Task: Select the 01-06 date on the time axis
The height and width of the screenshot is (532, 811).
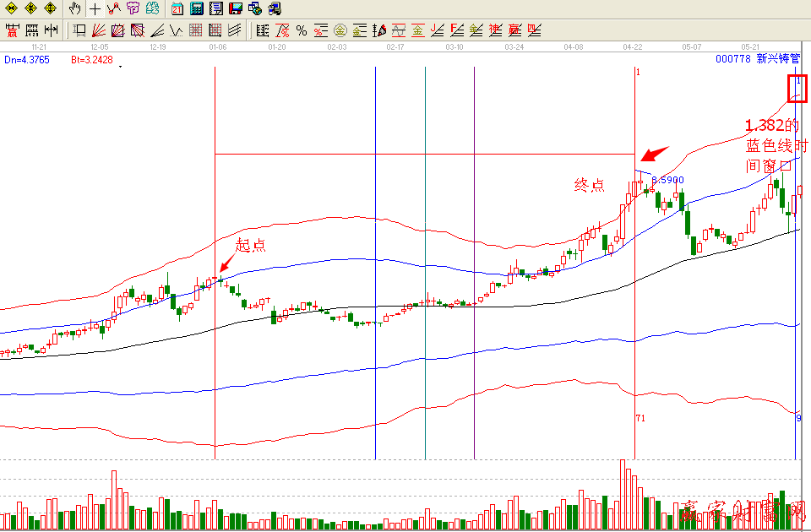Action: pos(217,47)
